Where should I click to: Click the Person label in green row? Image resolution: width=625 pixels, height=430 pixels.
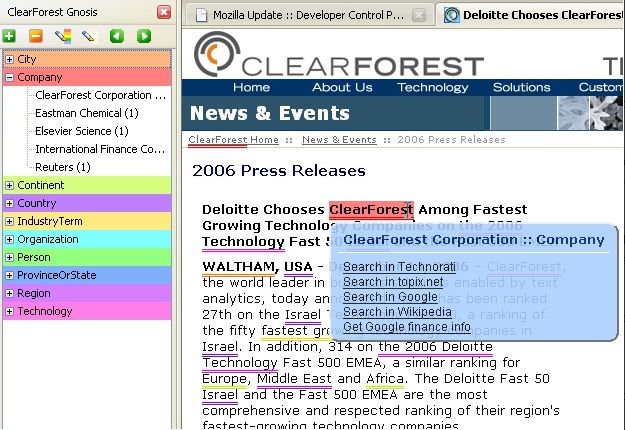(34, 257)
